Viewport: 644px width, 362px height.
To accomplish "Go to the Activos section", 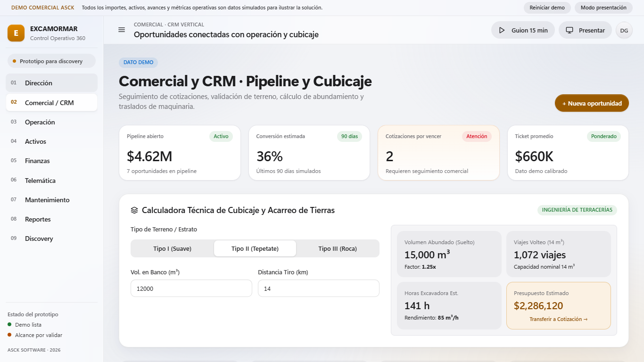I will pyautogui.click(x=52, y=141).
